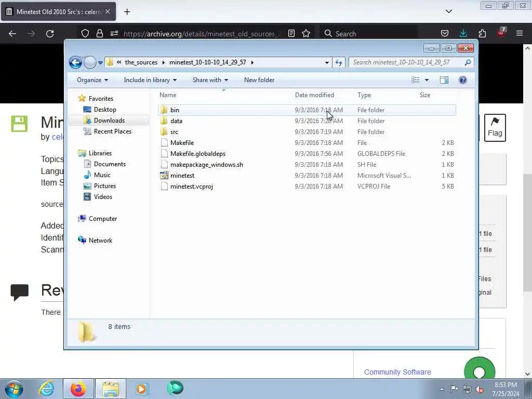Open Internet Explorer from the taskbar
The height and width of the screenshot is (399, 532).
click(46, 389)
